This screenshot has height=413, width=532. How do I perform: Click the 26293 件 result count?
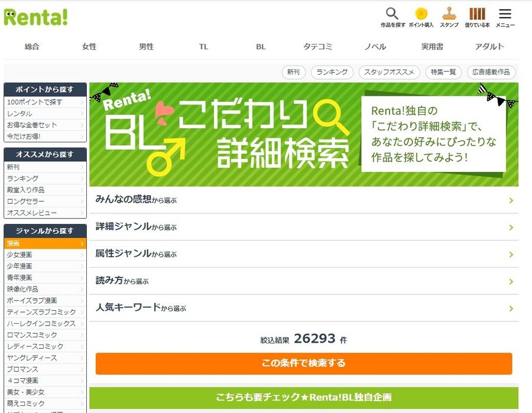(320, 339)
